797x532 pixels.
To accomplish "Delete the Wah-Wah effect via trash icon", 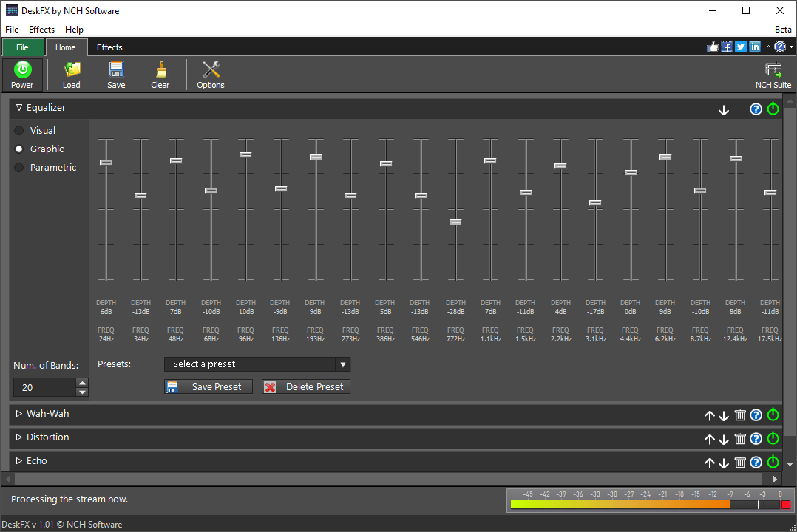I will point(740,415).
